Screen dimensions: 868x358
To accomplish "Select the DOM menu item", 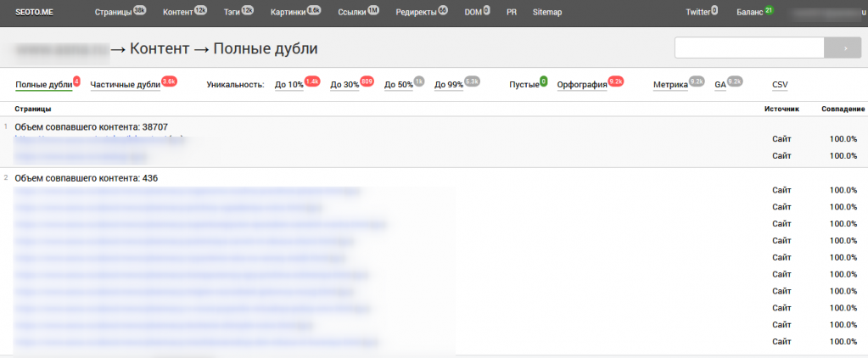I will [473, 13].
